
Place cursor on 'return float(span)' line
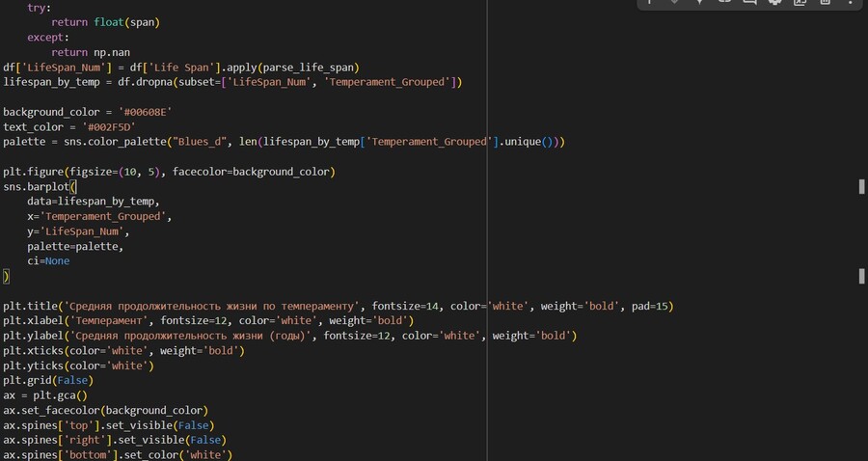point(105,23)
